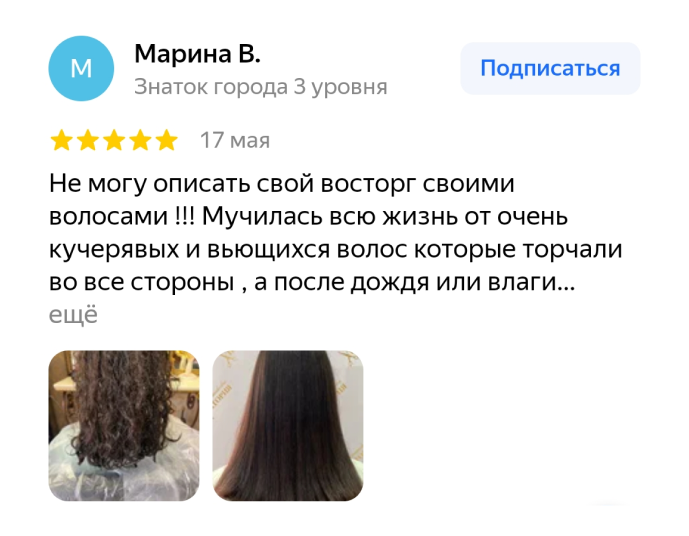Viewport: 689px width, 536px height.
Task: Select the third rating star
Action: click(x=114, y=141)
